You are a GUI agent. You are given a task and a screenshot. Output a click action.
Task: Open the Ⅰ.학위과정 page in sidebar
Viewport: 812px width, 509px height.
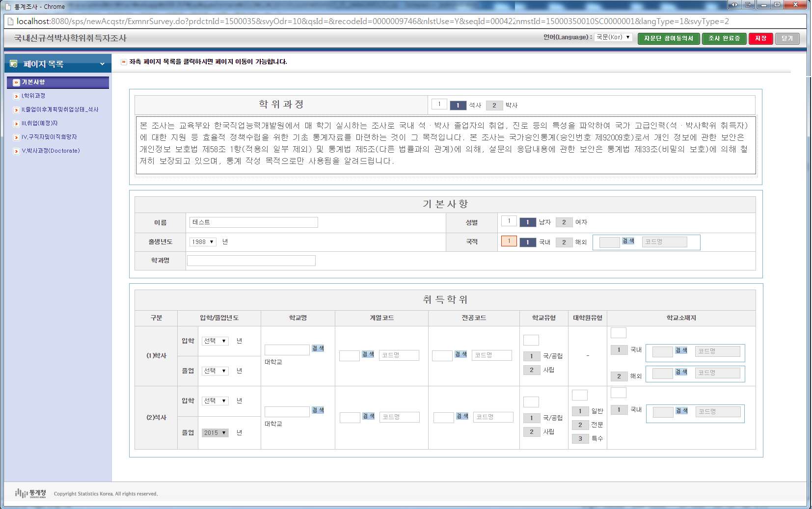coord(33,96)
